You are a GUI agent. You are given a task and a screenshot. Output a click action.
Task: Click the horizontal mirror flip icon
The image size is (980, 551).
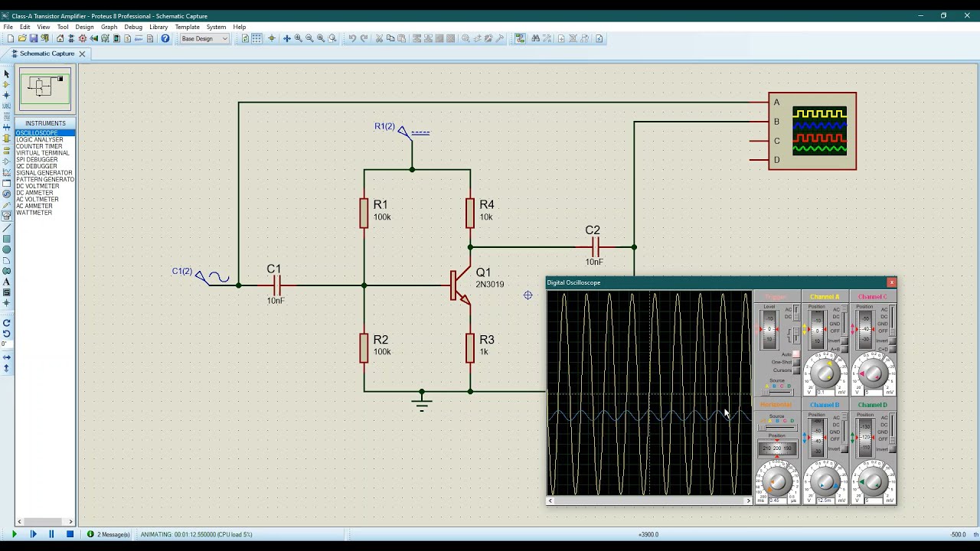pyautogui.click(x=6, y=357)
